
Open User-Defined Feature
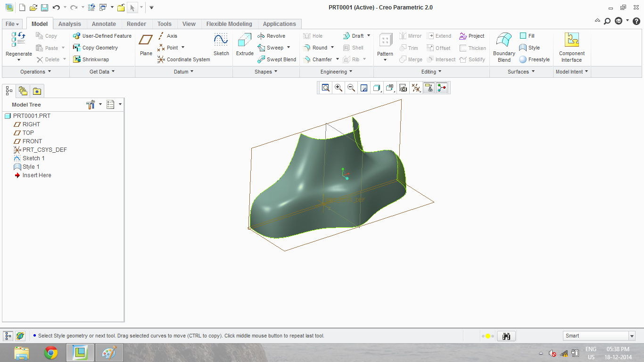tap(102, 36)
